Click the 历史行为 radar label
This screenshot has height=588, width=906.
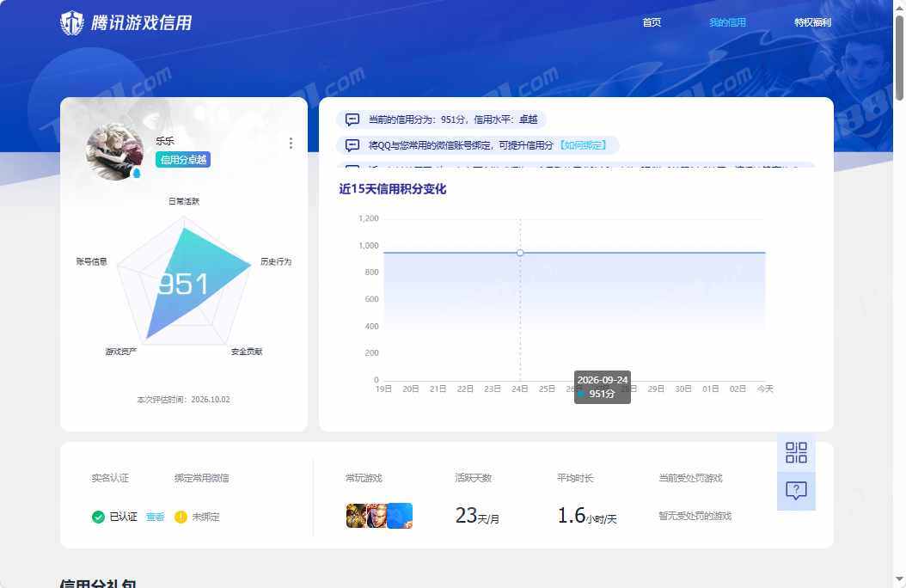[276, 261]
